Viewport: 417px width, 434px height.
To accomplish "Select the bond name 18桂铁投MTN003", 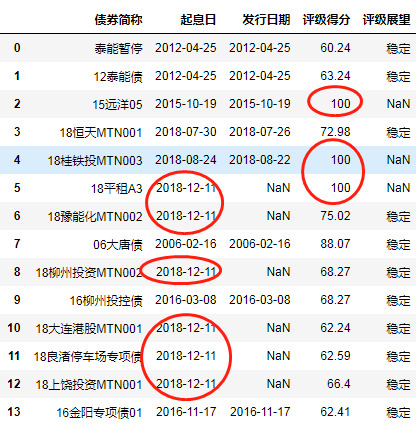I will 95,160.
